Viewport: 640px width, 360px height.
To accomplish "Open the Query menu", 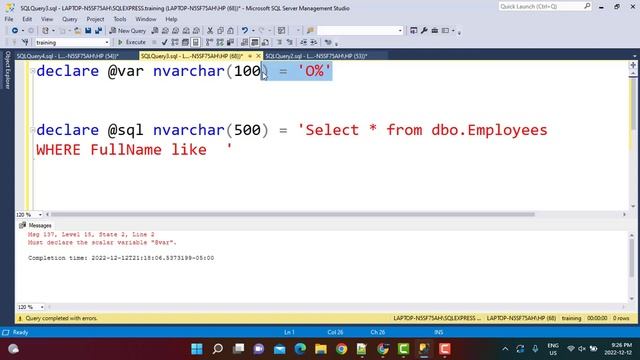I will tap(69, 19).
